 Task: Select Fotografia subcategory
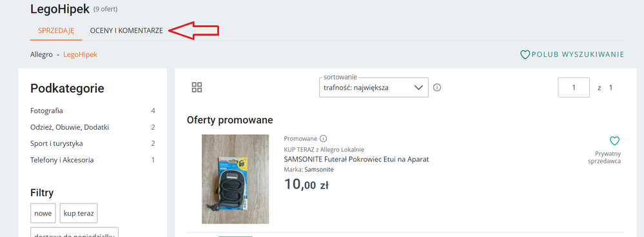pyautogui.click(x=46, y=110)
